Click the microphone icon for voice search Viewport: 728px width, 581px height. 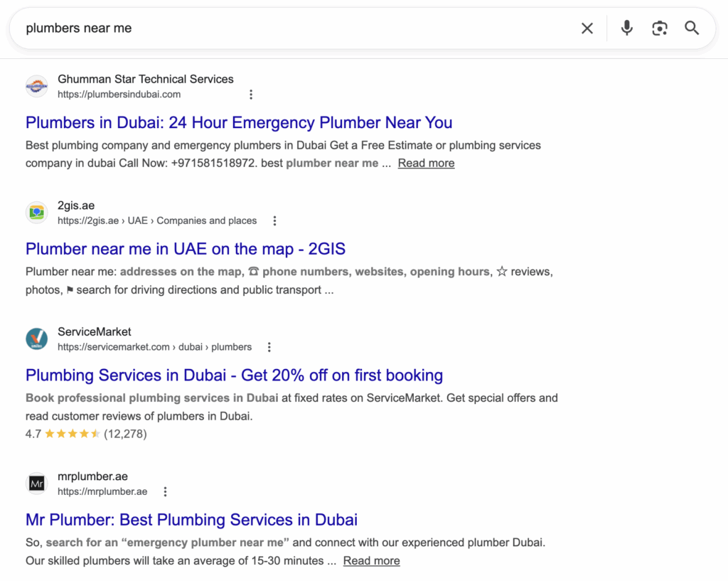(x=626, y=28)
